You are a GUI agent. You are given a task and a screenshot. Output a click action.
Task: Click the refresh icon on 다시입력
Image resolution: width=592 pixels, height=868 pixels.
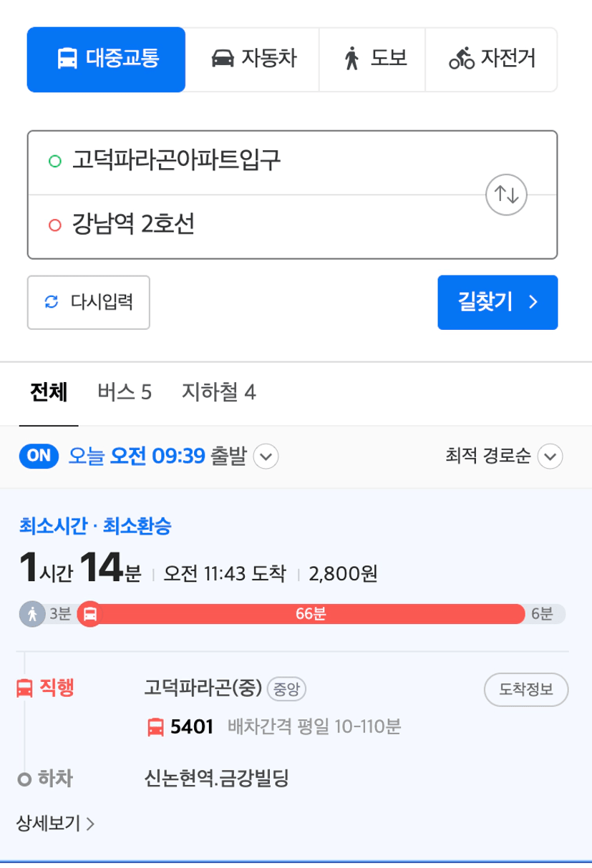(51, 302)
